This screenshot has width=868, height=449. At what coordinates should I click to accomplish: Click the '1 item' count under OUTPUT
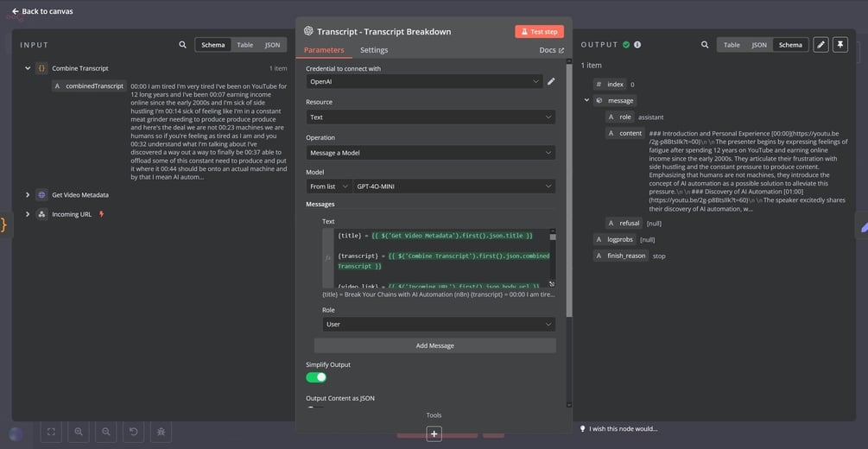tap(592, 66)
